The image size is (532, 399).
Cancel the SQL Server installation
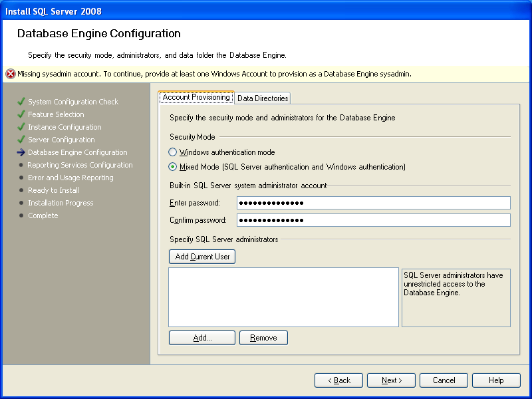[x=444, y=380]
